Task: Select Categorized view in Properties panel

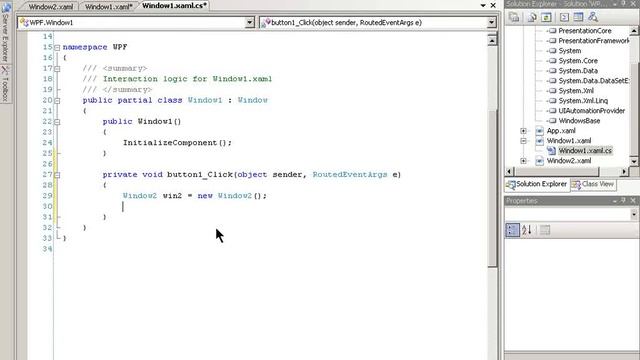Action: pyautogui.click(x=513, y=230)
